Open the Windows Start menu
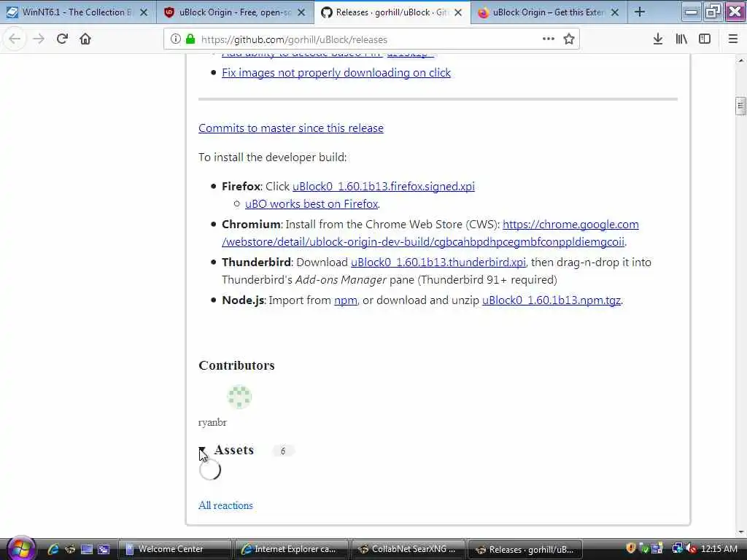This screenshot has height=560, width=747. point(20,549)
